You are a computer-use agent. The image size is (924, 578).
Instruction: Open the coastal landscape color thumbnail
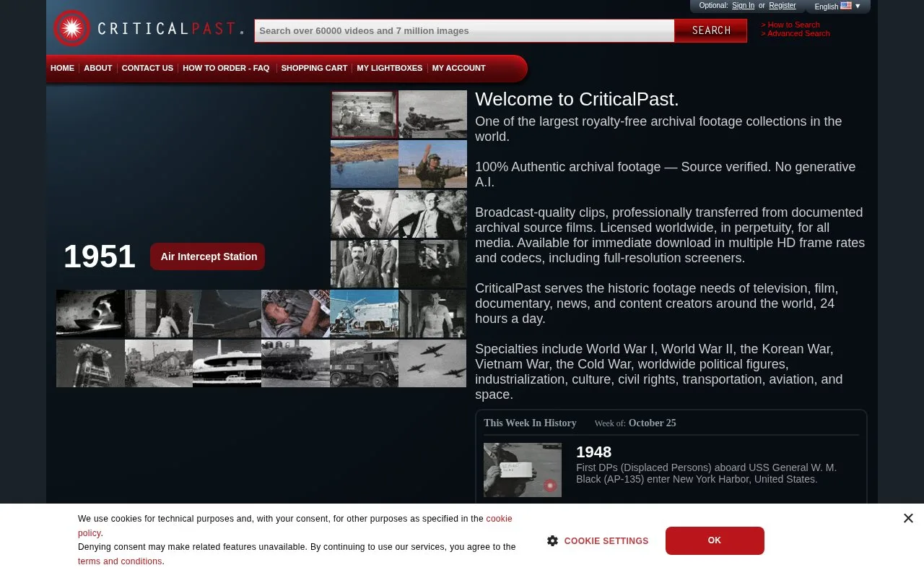click(x=364, y=164)
